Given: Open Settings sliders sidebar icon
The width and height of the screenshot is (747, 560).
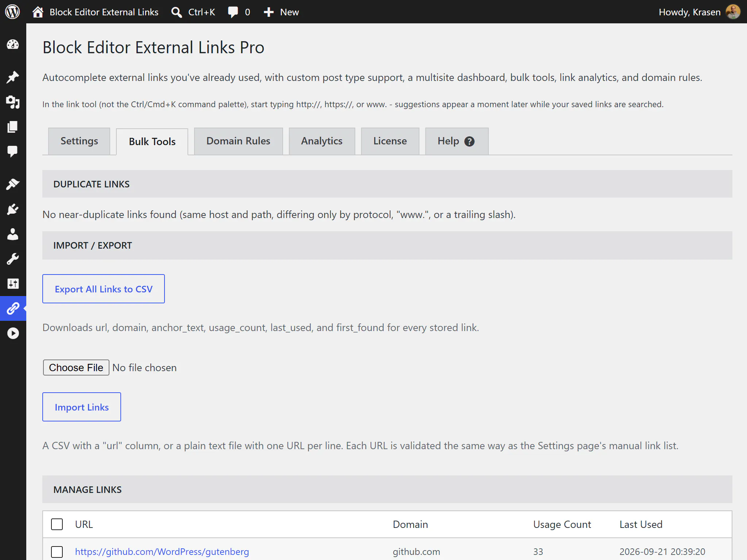Looking at the screenshot, I should click(x=13, y=284).
